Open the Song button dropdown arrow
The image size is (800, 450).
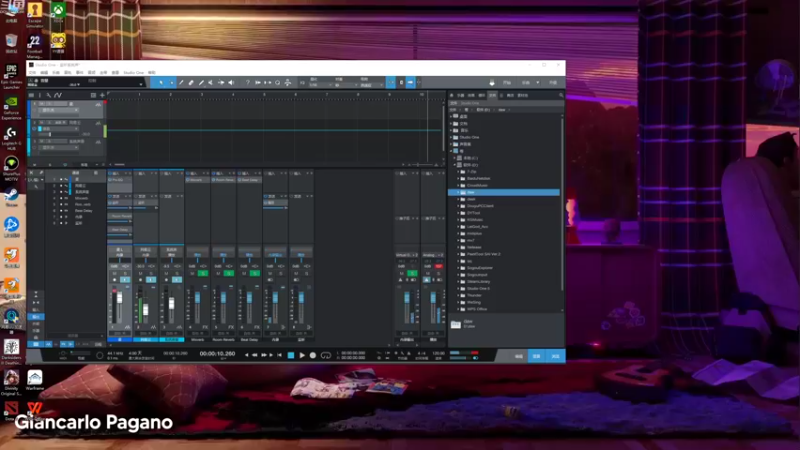[x=537, y=83]
